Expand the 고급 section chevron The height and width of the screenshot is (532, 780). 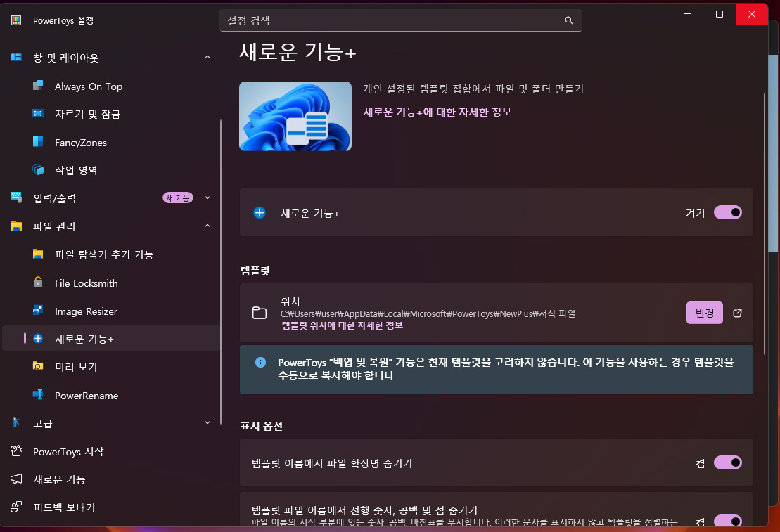pyautogui.click(x=207, y=422)
